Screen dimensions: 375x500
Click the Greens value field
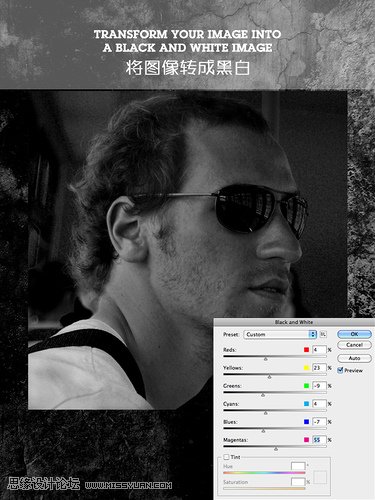(319, 386)
